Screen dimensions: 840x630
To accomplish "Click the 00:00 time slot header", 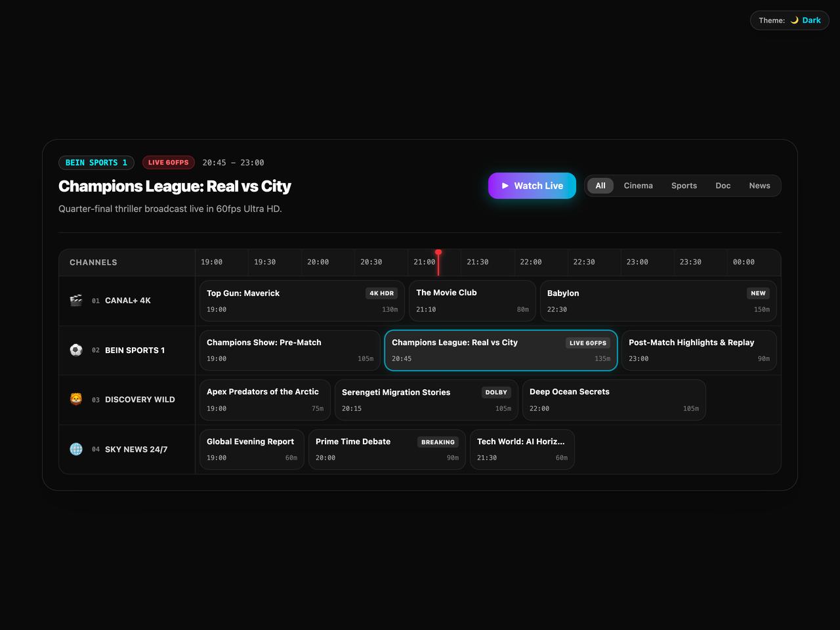I will click(x=753, y=262).
